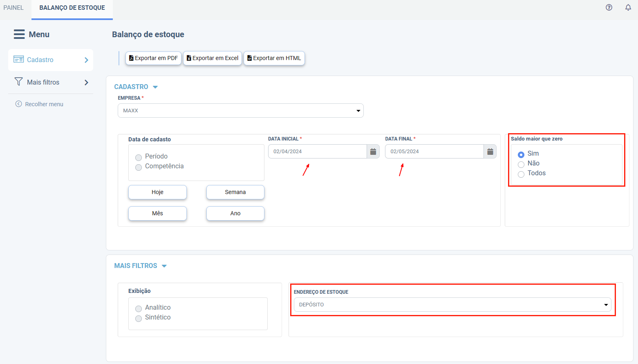This screenshot has height=364, width=638.
Task: Open calendar picker for Data Inicial
Action: 373,152
